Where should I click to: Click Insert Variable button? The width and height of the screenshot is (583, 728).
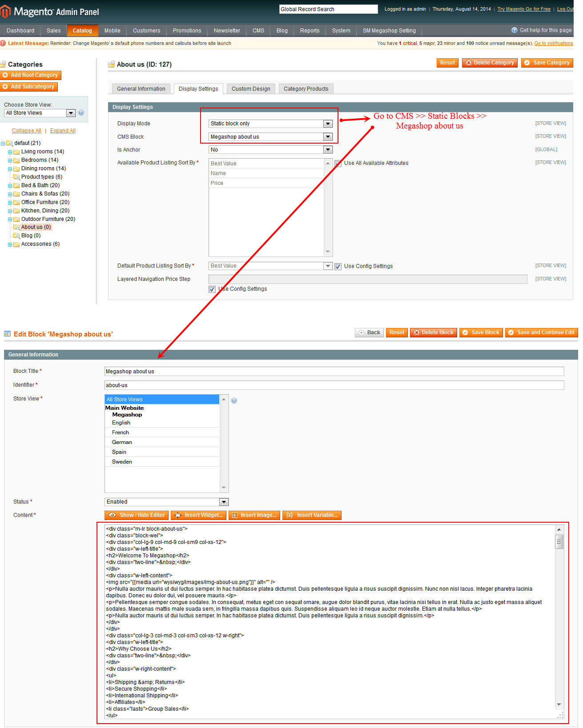312,515
